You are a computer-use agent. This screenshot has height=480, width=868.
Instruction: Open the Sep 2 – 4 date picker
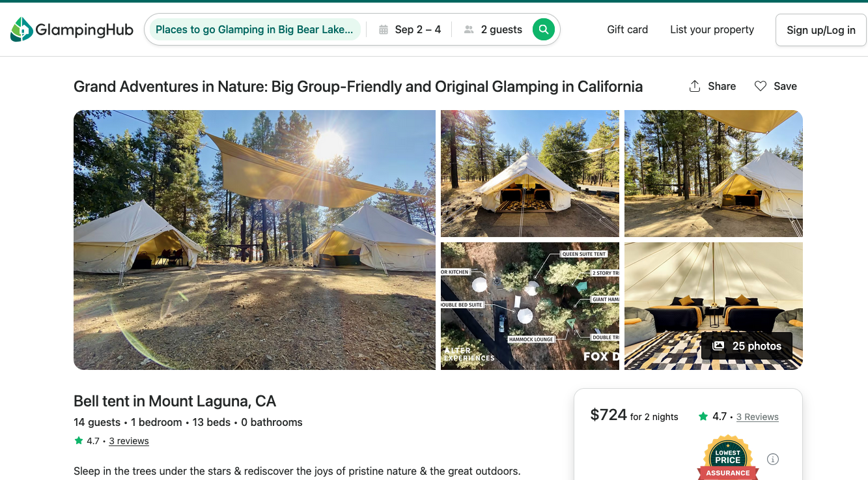[417, 29]
